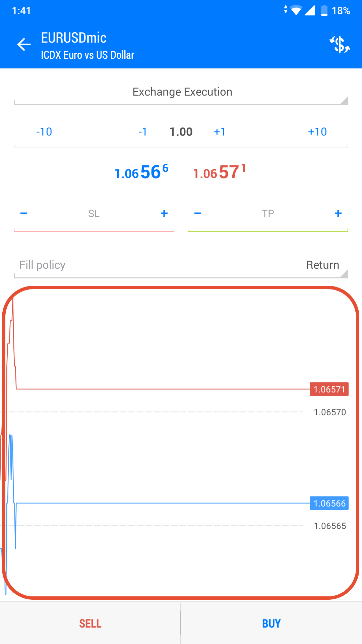Reduce volume by -10
This screenshot has height=644, width=362.
44,132
